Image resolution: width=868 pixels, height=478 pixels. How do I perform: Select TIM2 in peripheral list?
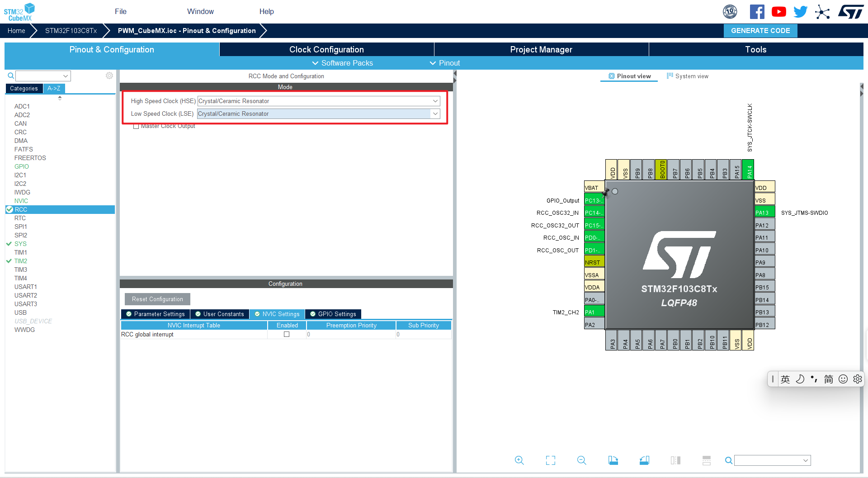click(21, 261)
